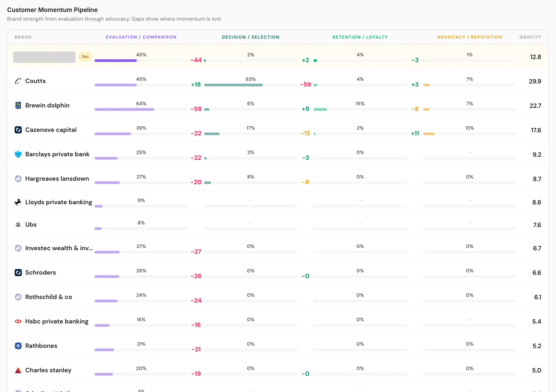Image resolution: width=556 pixels, height=392 pixels.
Task: Click the Lloyds private banking 9% value
Action: click(x=141, y=200)
